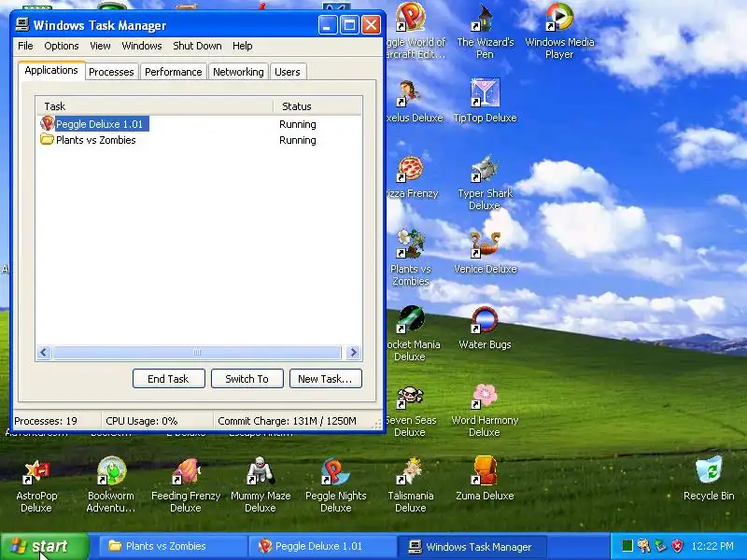Maximize the Windows Task Manager window

(349, 25)
